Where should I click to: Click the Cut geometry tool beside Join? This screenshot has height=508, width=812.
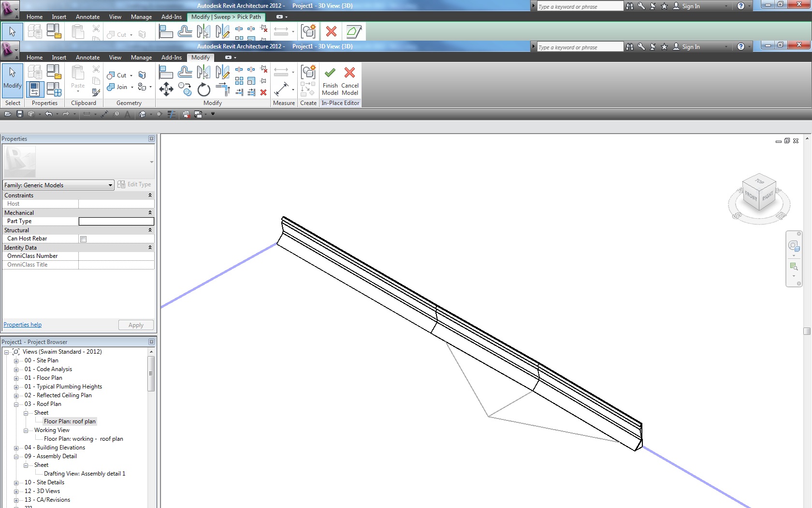[116, 75]
